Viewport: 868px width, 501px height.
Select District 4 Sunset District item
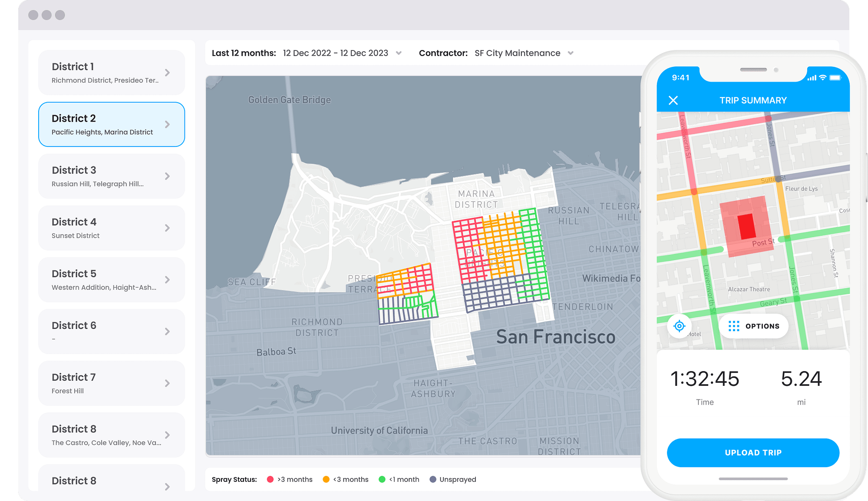point(112,228)
